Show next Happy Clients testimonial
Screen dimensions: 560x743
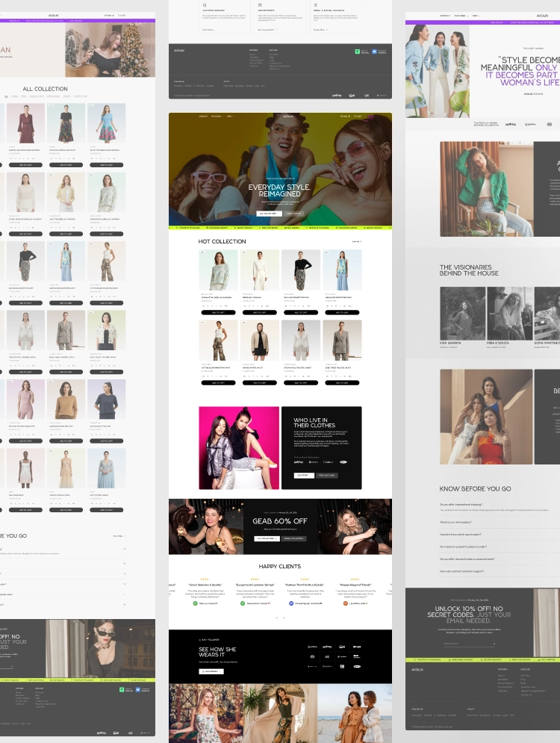click(x=284, y=618)
